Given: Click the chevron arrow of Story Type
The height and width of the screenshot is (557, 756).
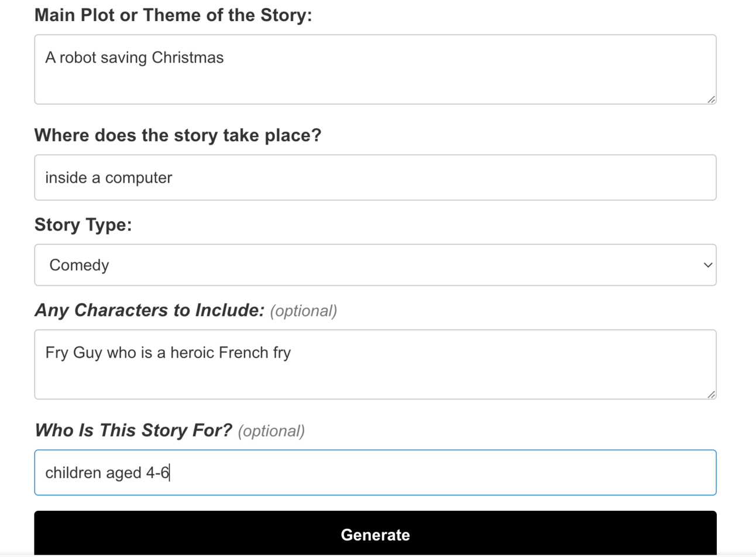Looking at the screenshot, I should pos(707,265).
